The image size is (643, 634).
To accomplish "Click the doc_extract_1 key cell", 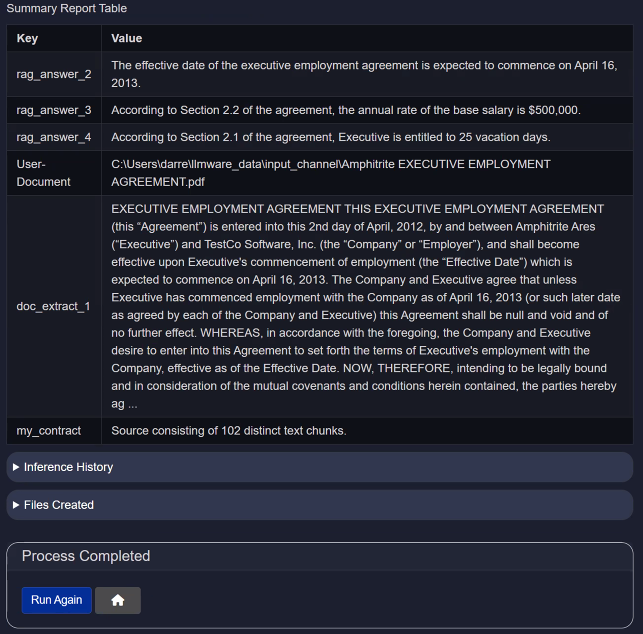I will point(54,306).
